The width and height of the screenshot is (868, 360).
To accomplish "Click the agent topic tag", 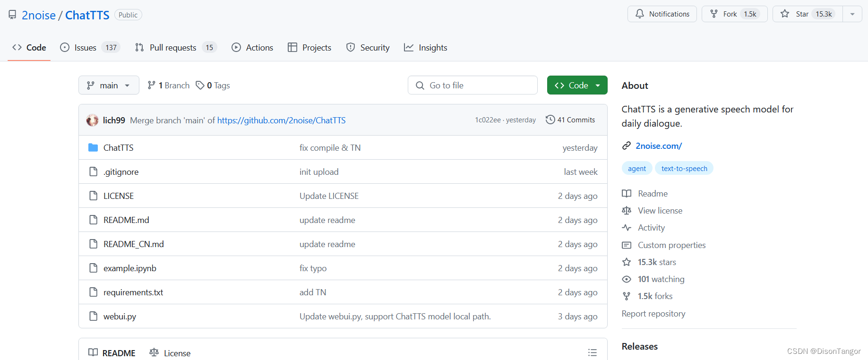I will 637,168.
